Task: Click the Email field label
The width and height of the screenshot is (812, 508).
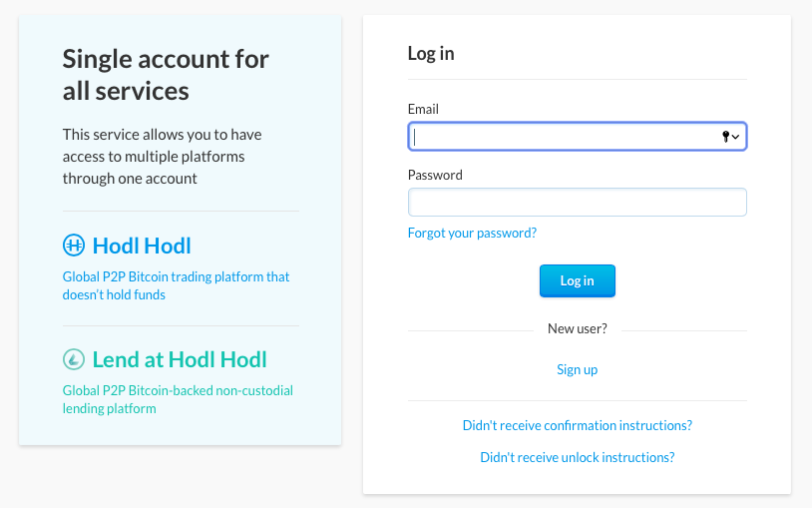Action: tap(423, 109)
